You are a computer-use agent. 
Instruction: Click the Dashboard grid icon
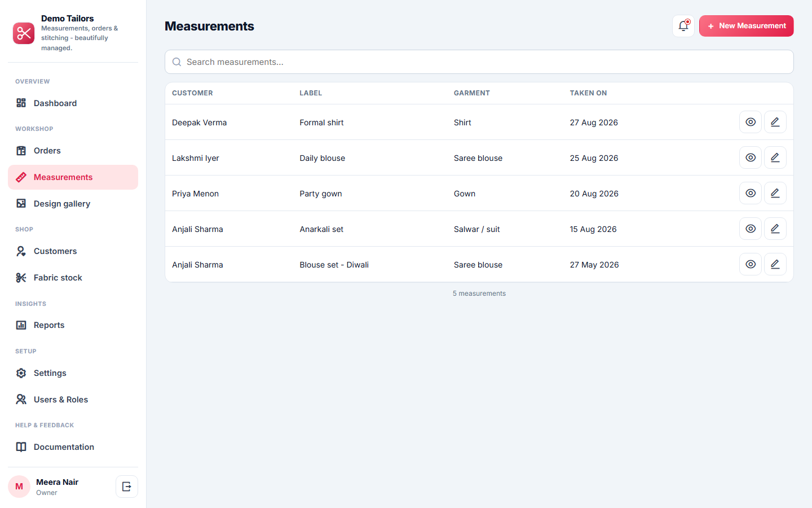[21, 103]
